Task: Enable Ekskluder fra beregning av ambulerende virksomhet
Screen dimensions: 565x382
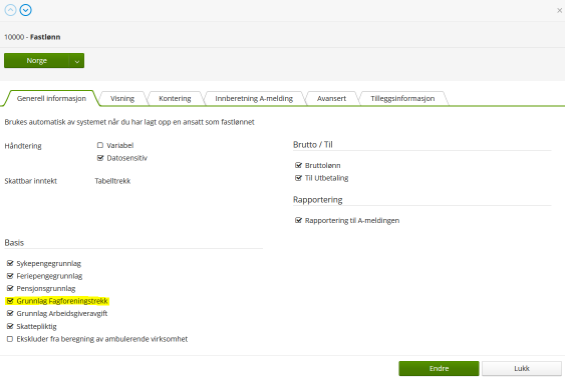Action: (10, 339)
